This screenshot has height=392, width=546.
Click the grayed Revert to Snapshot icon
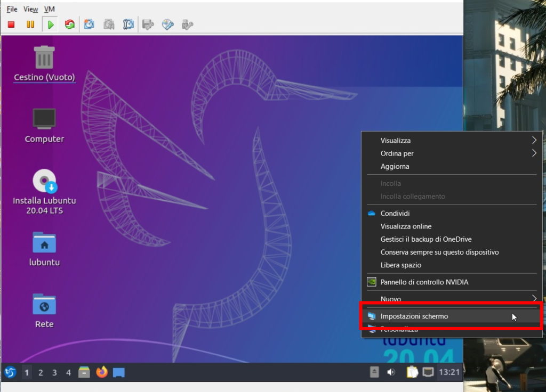tap(109, 24)
